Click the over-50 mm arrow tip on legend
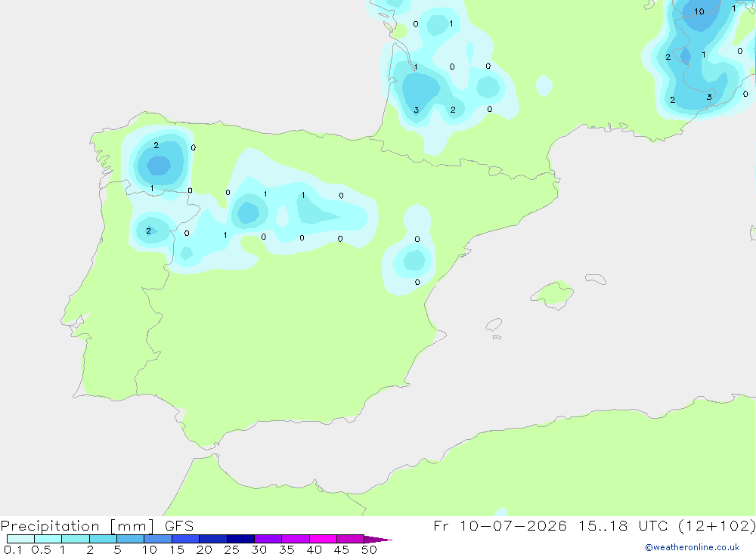Viewport: 756px width, 554px height. 379,540
